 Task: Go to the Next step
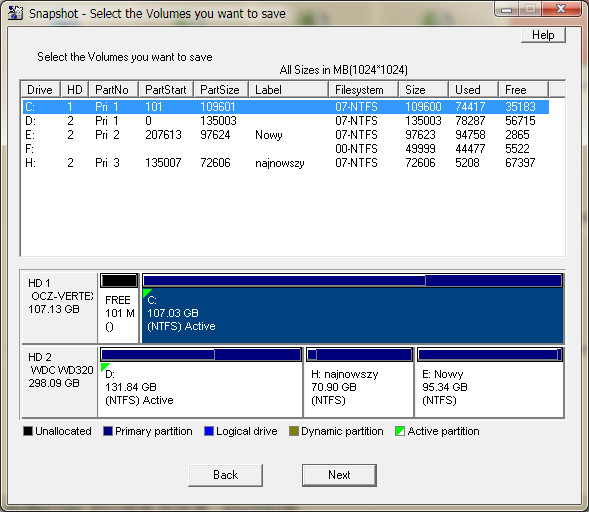(x=339, y=475)
